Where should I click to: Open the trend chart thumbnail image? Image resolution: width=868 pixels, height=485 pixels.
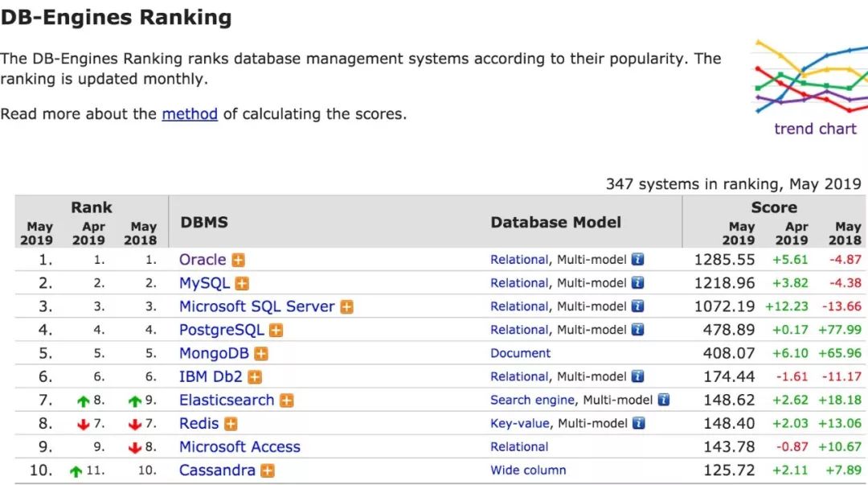click(811, 76)
